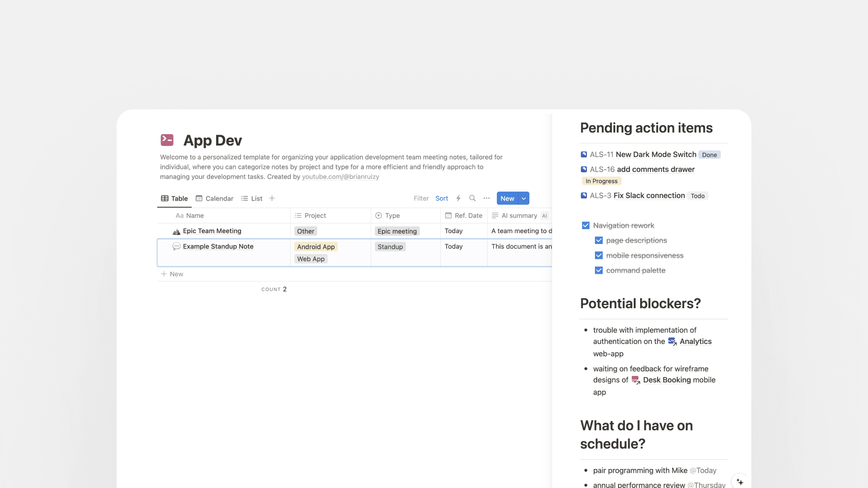
Task: Click the ALS-16 issue icon
Action: click(584, 169)
